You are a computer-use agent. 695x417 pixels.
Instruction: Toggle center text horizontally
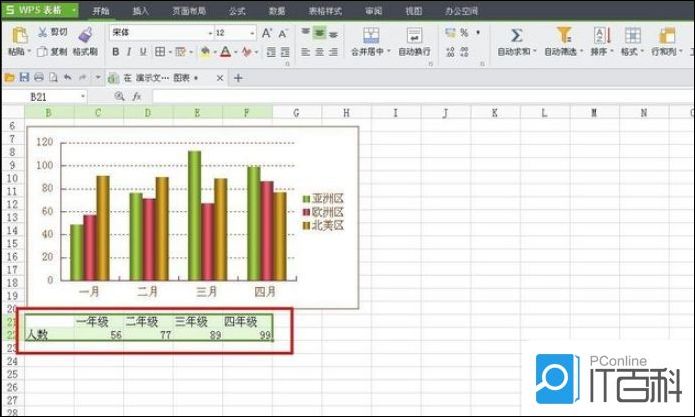pyautogui.click(x=319, y=52)
